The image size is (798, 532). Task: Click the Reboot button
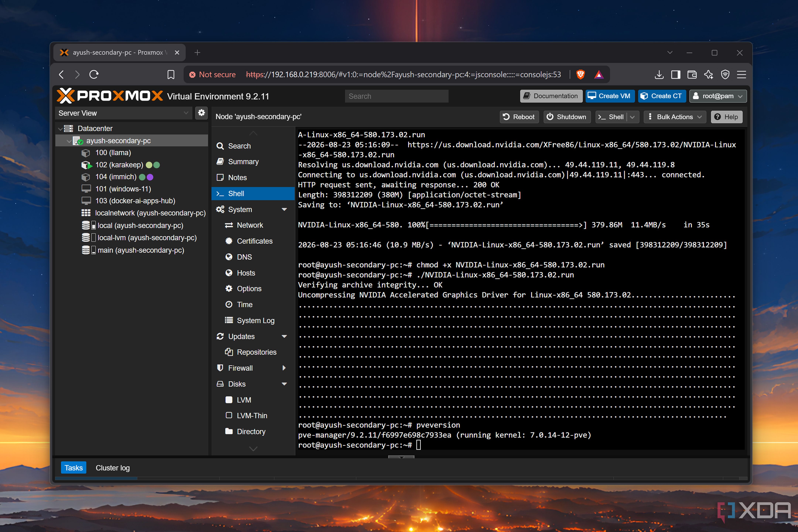pos(519,117)
